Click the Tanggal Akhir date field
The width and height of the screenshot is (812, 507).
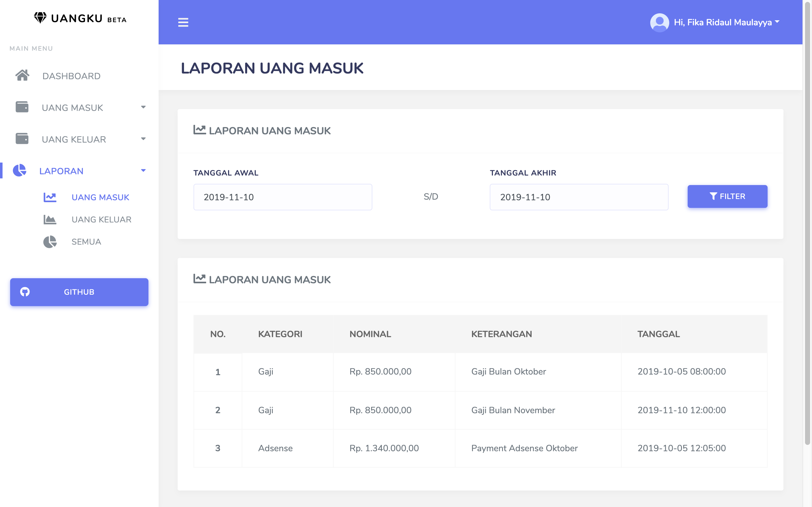(579, 197)
